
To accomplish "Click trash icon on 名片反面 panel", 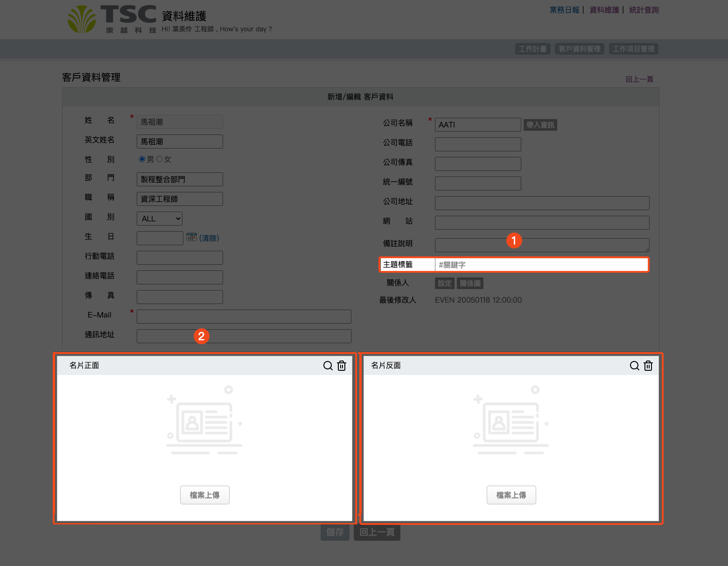I will pyautogui.click(x=648, y=366).
